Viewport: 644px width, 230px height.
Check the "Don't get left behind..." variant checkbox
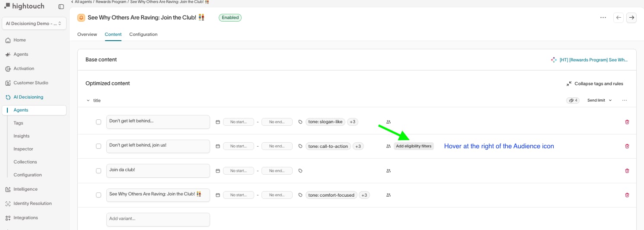pos(99,122)
